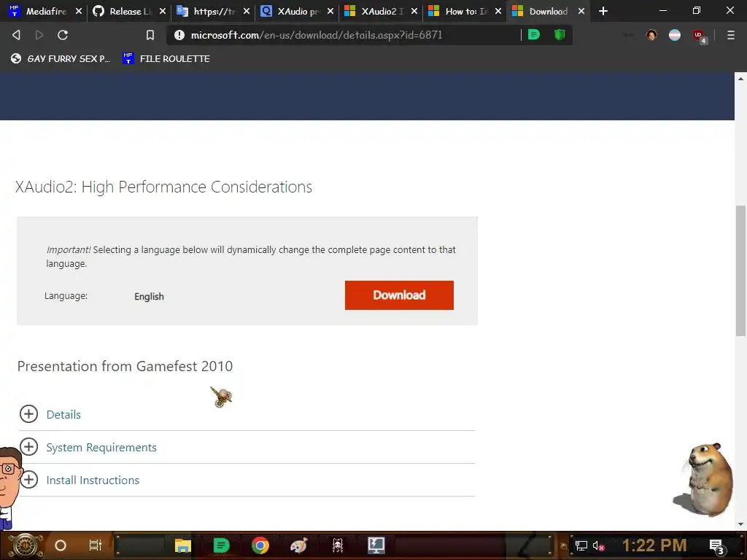Click the cartoon man with glasses
Viewport: 747px width, 560px height.
(10, 486)
